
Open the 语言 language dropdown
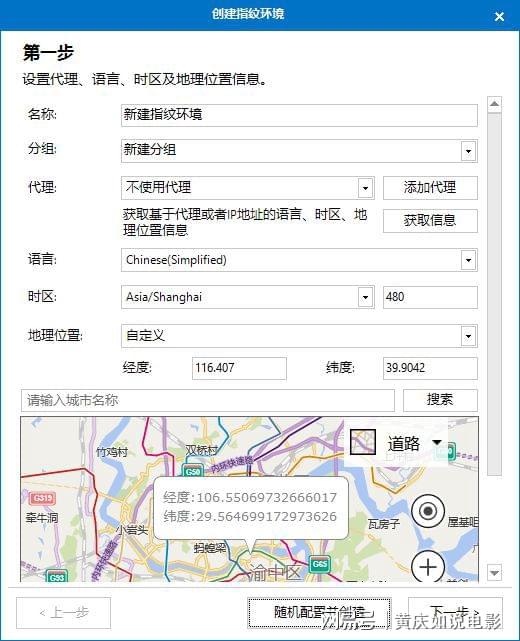pos(468,260)
